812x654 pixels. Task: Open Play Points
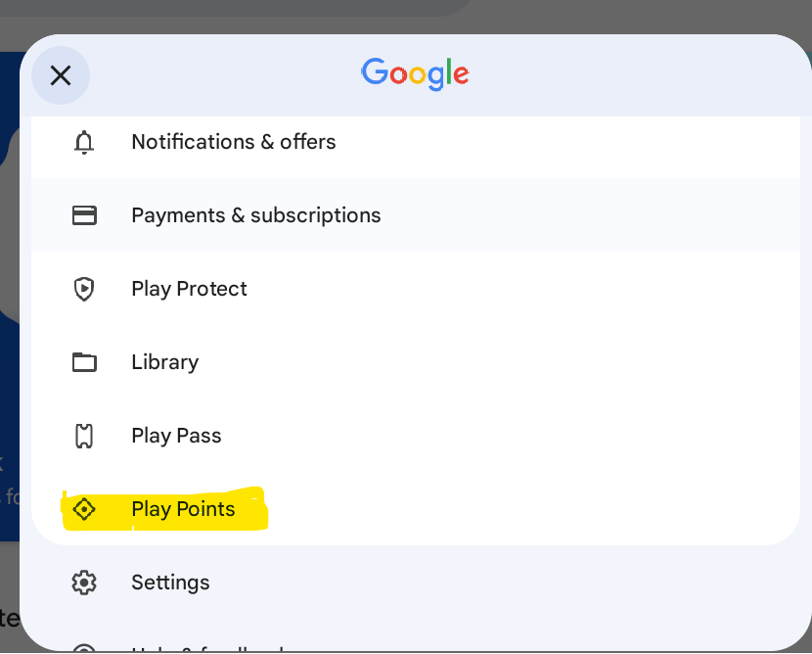coord(416,509)
